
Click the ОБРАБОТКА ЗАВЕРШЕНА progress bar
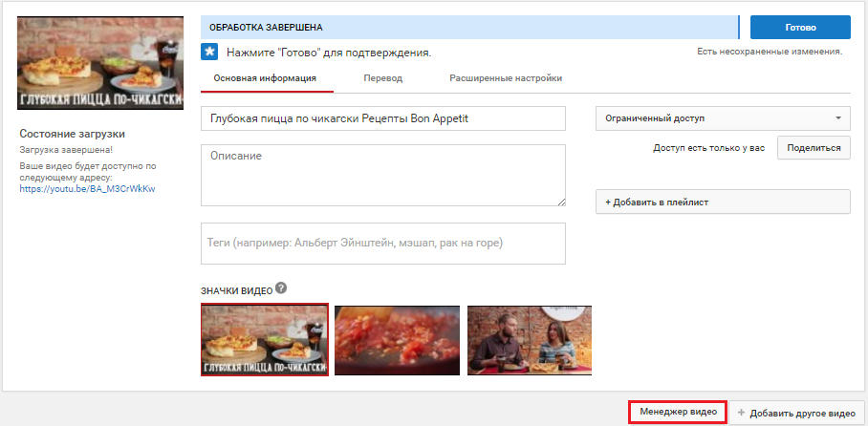468,28
